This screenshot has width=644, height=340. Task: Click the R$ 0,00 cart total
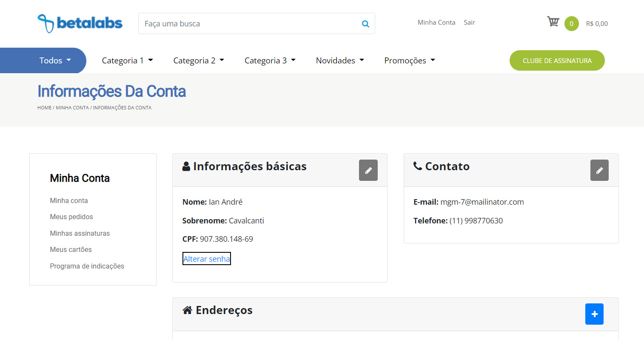click(x=597, y=24)
